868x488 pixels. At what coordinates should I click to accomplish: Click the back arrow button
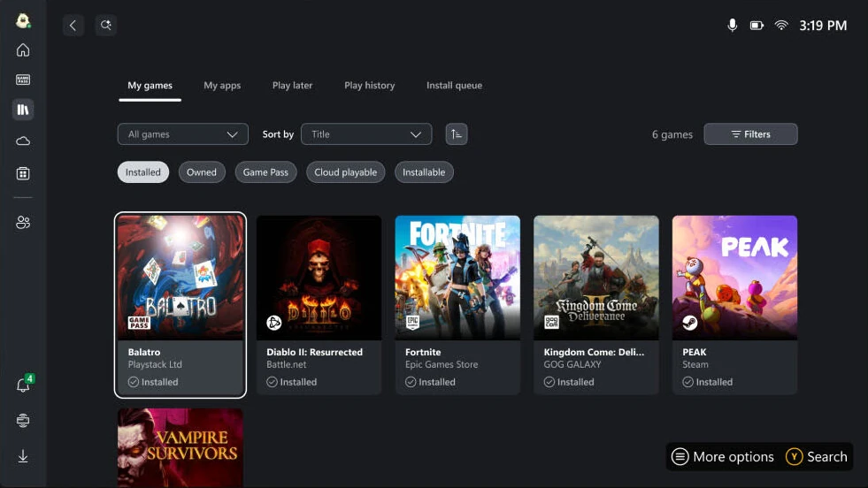73,26
